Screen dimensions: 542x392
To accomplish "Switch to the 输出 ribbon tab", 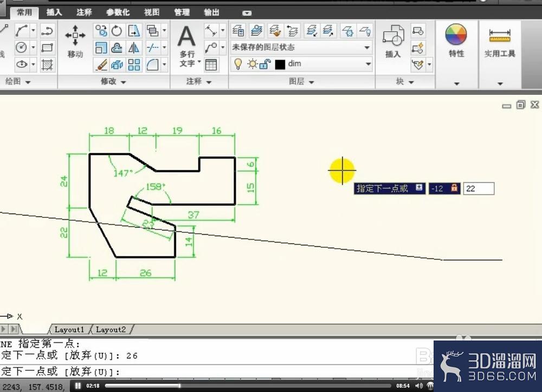I will point(211,12).
